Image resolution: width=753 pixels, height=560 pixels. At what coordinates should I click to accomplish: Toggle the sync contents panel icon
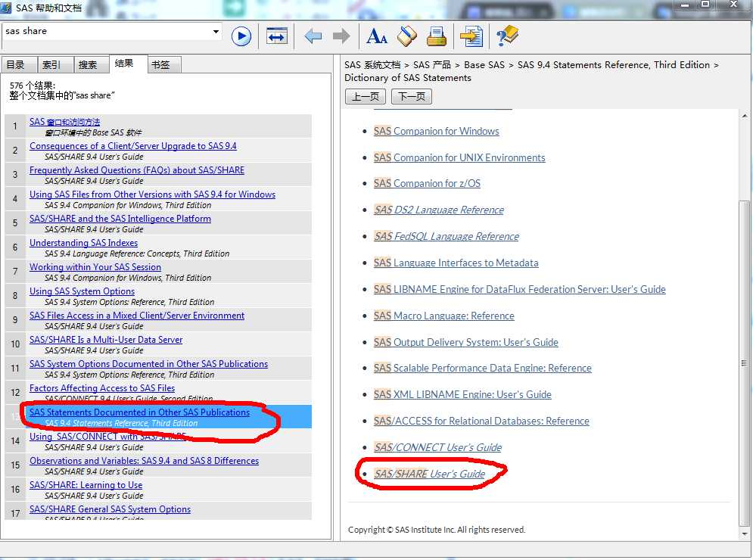pos(277,36)
